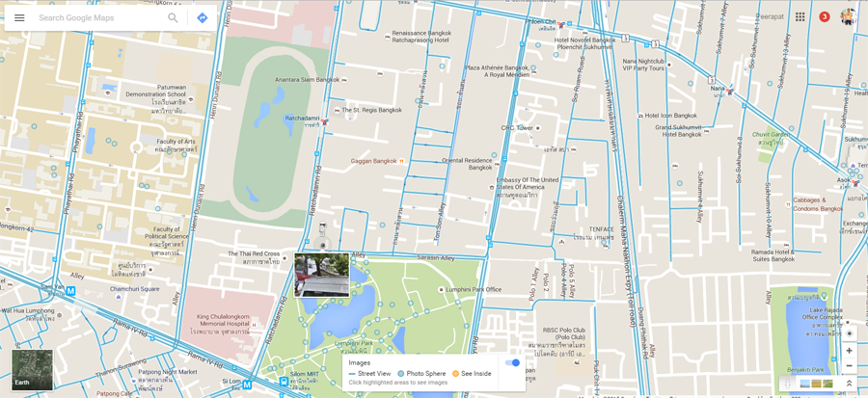Click the Street View legend entry
The image size is (868, 398).
(x=370, y=374)
